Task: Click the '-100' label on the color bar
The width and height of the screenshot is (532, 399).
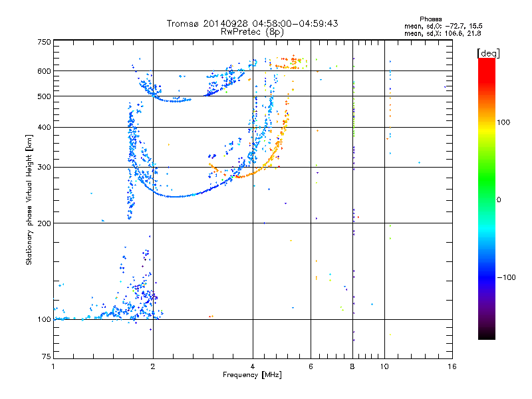Action: click(506, 277)
